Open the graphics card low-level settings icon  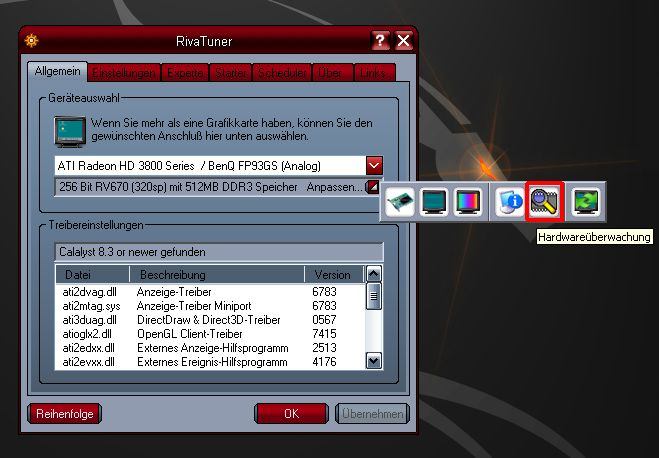(x=400, y=202)
